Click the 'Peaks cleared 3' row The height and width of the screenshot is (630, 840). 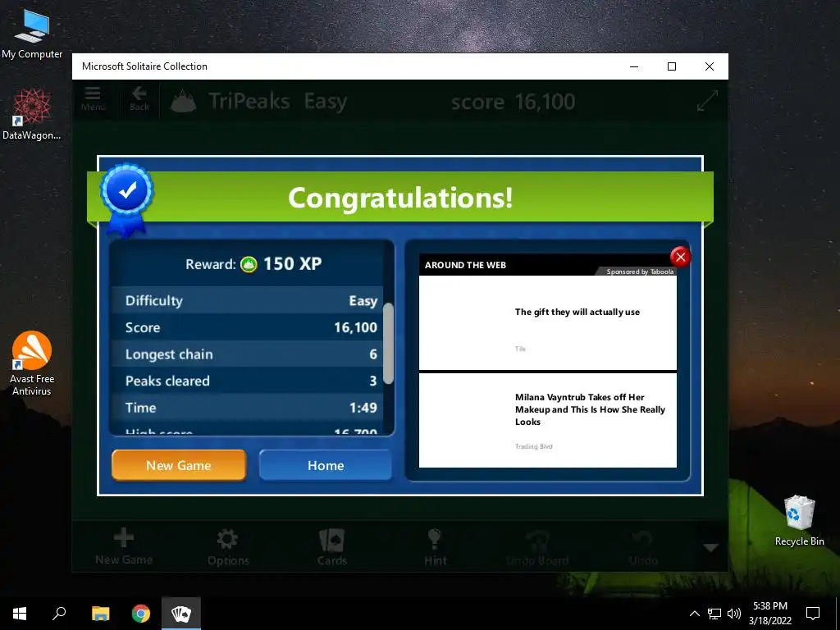[248, 381]
